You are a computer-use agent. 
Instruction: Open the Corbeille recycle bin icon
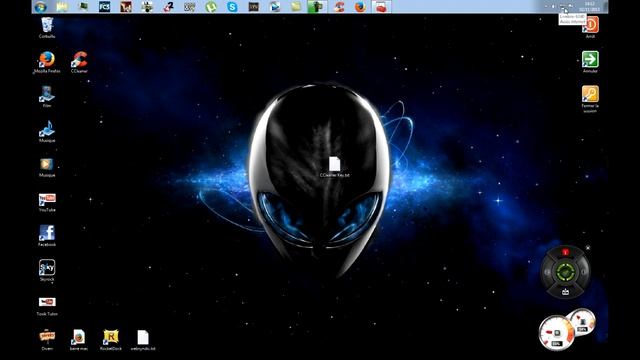click(47, 28)
